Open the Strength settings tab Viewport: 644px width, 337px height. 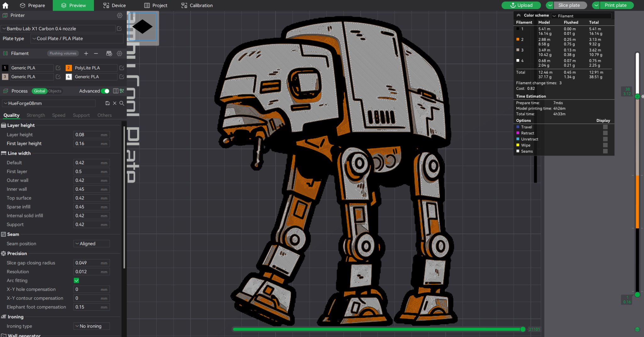click(x=36, y=115)
